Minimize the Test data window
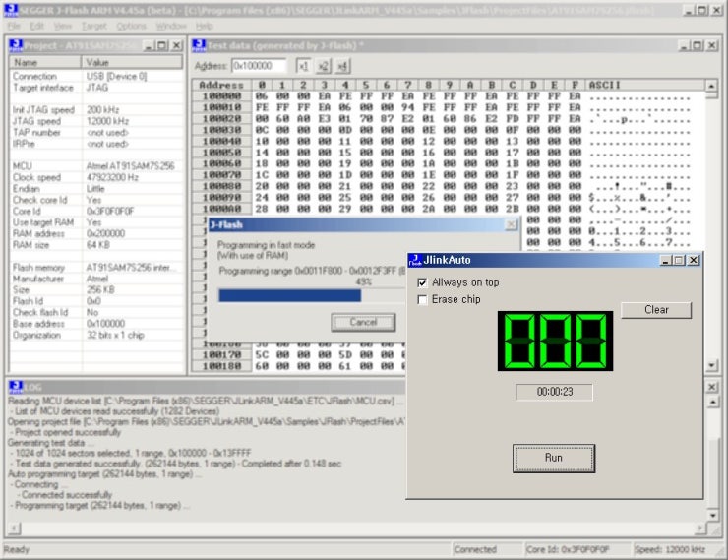This screenshot has width=728, height=560. pos(684,45)
